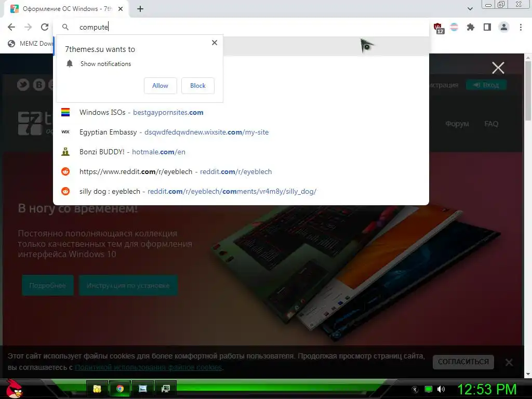Click the СОГЛАСИТЬСЯ cookie button
The width and height of the screenshot is (532, 399).
tap(463, 362)
